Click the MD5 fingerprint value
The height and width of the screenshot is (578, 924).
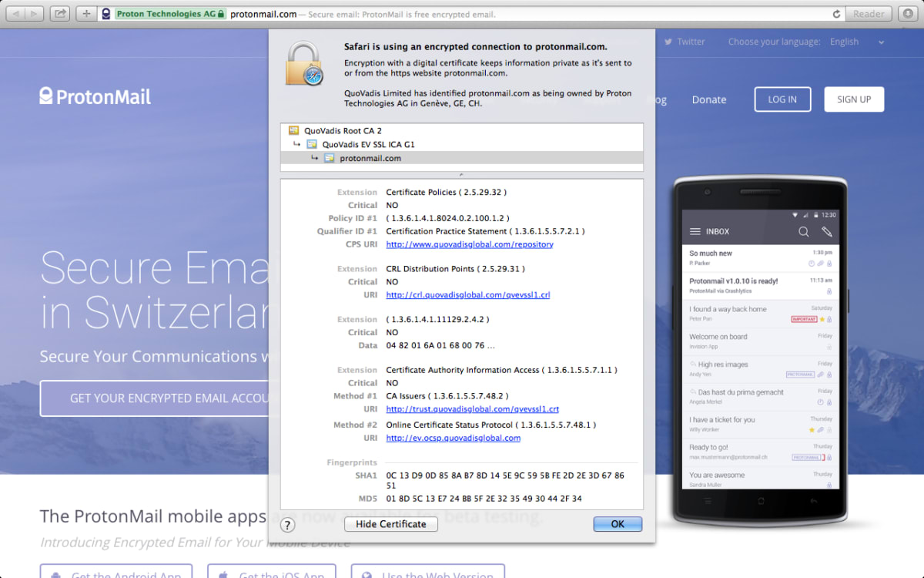[x=484, y=499]
